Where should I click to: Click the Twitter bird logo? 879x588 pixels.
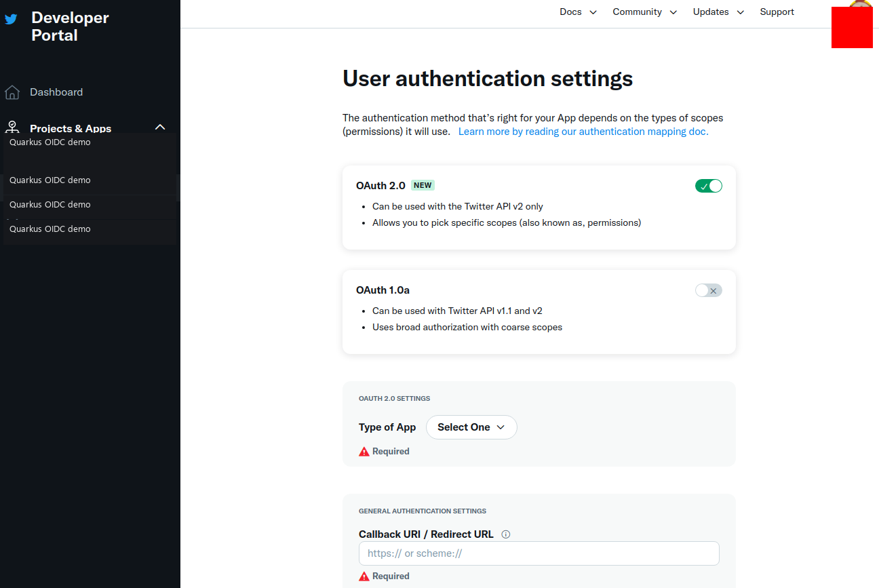click(11, 19)
